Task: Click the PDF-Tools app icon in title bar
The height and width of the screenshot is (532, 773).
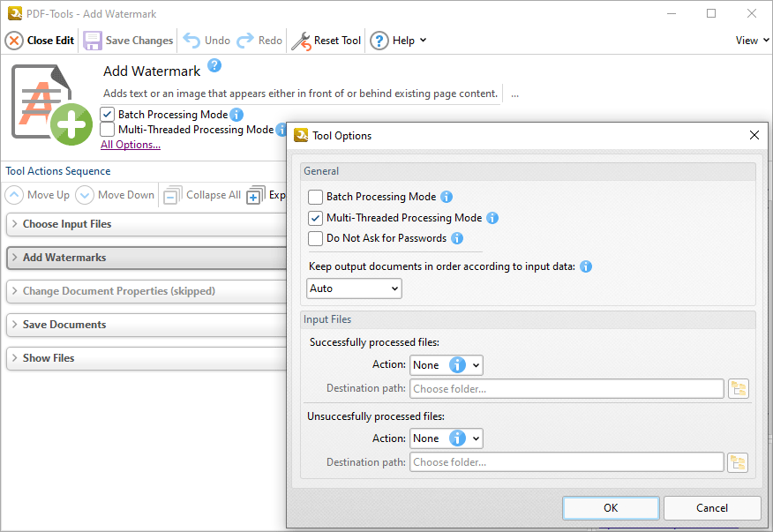Action: 15,13
